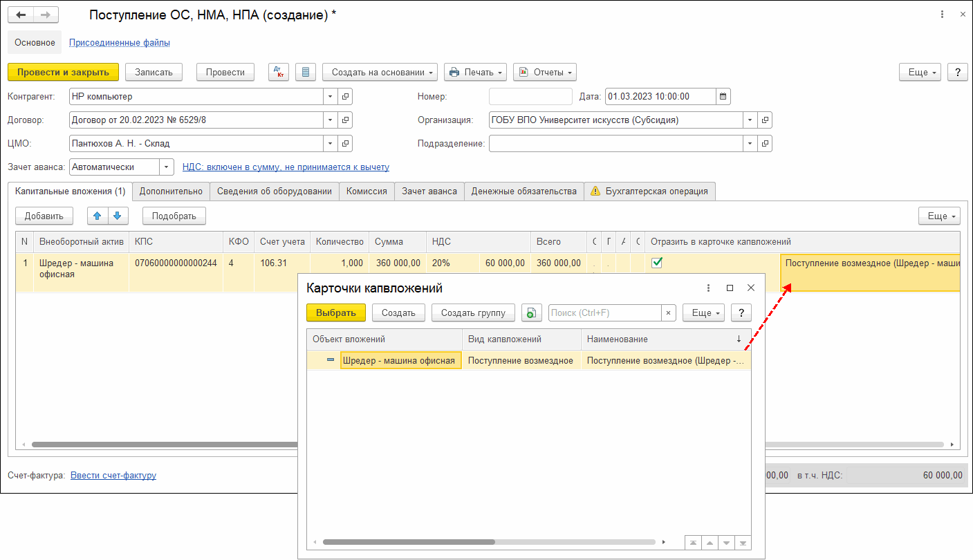Viewport: 973px width, 560px height.
Task: Click Провести и закрыть
Action: (64, 72)
